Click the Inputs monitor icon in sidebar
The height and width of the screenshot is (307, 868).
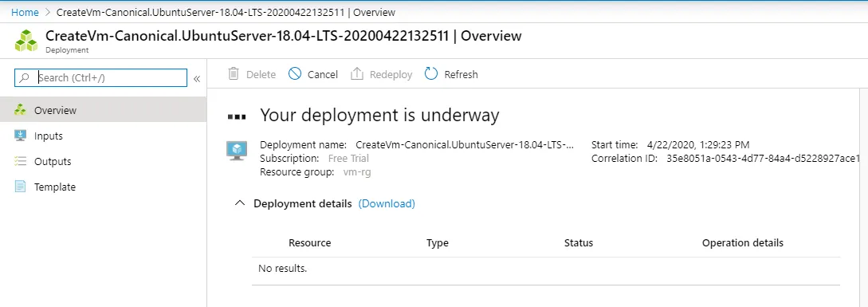[20, 136]
